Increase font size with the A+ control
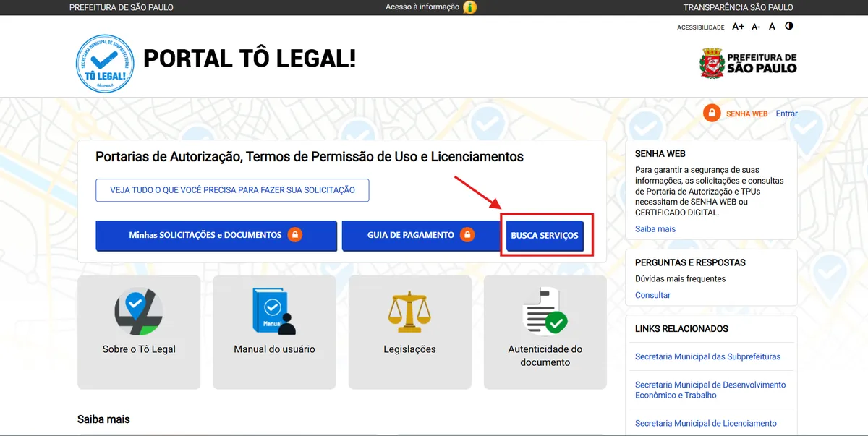Image resolution: width=868 pixels, height=436 pixels. 738,26
